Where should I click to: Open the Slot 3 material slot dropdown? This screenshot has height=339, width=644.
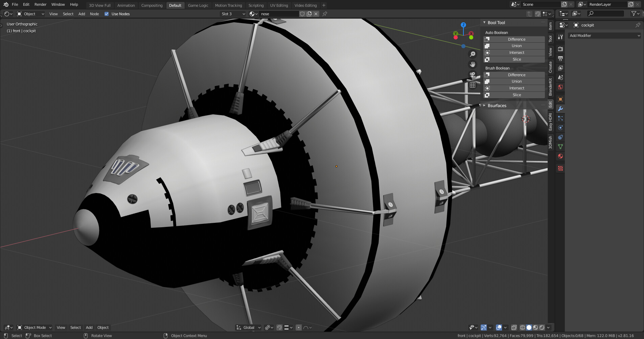tap(233, 14)
